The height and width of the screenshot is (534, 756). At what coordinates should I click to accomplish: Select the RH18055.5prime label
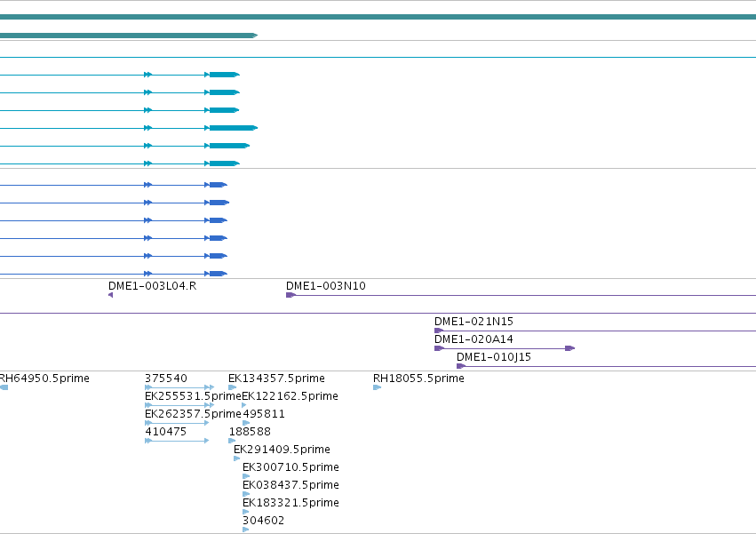click(x=419, y=379)
